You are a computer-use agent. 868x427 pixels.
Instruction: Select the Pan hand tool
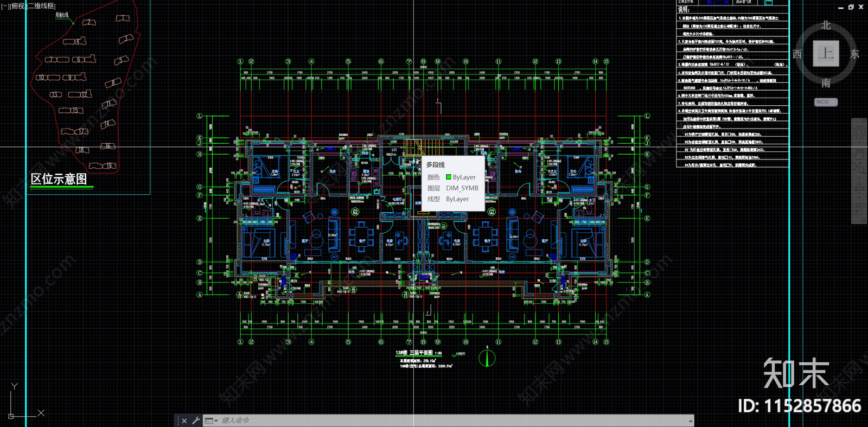click(x=859, y=154)
